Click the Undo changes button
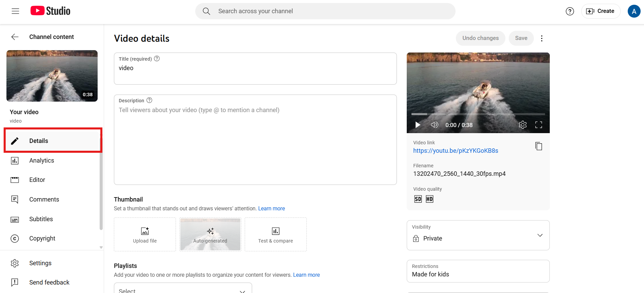This screenshot has height=293, width=644. (x=480, y=38)
